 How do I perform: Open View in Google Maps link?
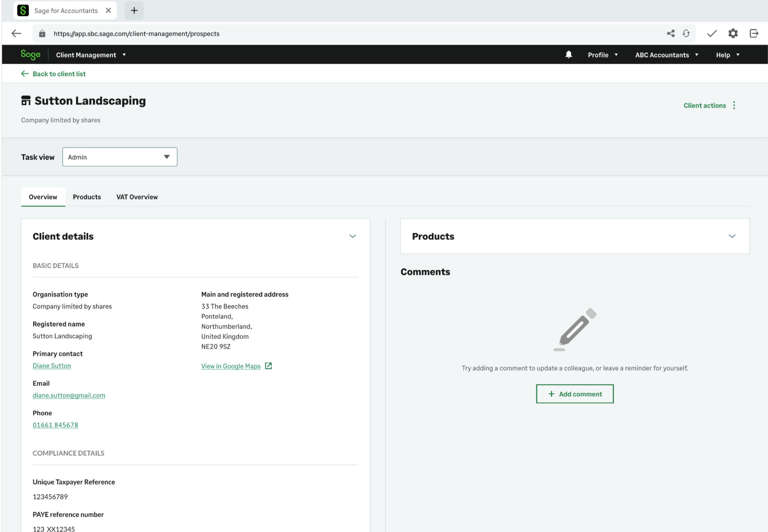(x=231, y=366)
